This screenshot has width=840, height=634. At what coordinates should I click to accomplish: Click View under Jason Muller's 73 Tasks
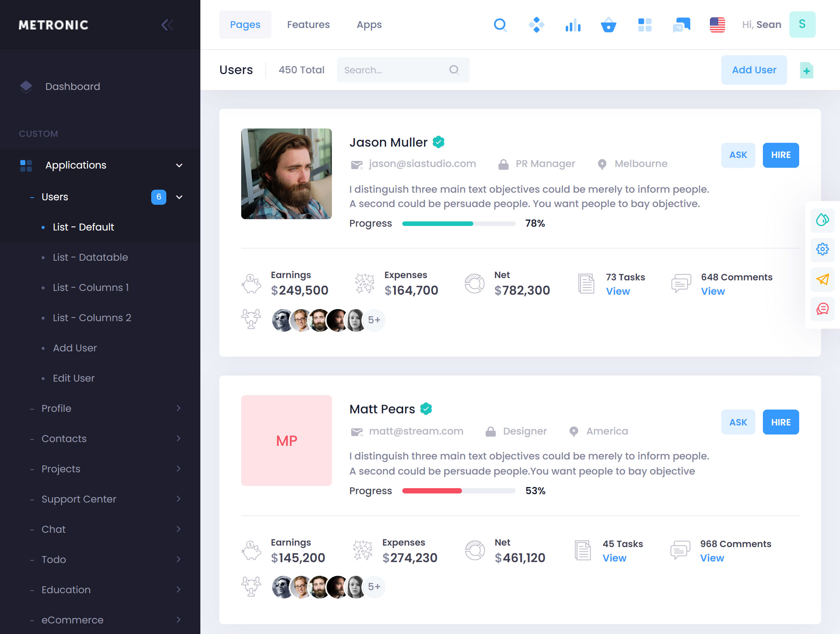click(x=618, y=291)
